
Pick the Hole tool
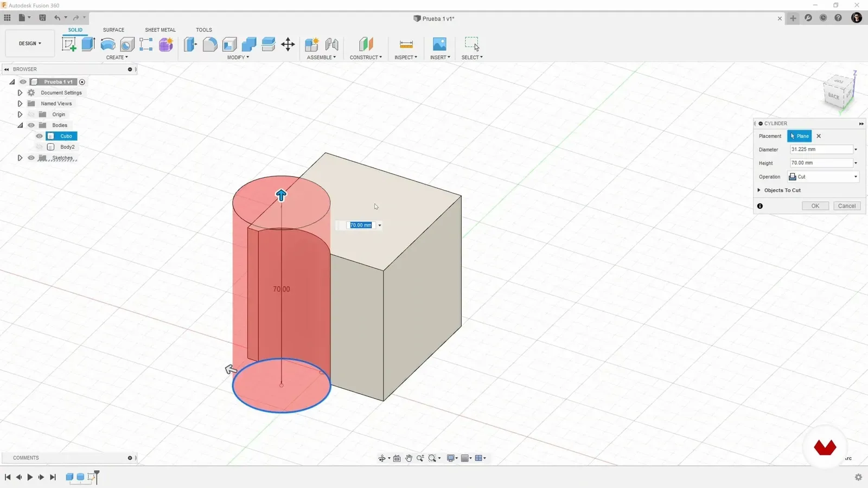coord(127,44)
